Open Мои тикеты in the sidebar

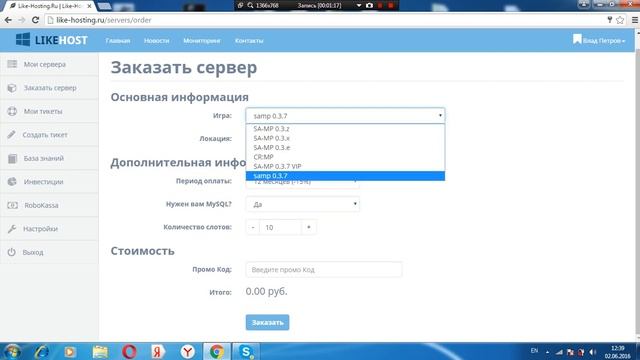click(x=49, y=111)
